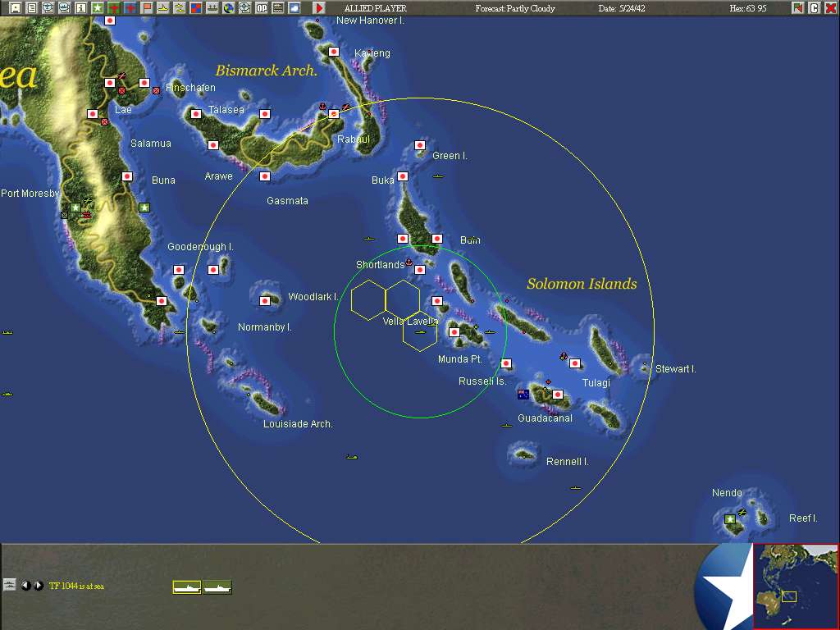Click the 'Date: 5/24/42' text

(x=622, y=8)
